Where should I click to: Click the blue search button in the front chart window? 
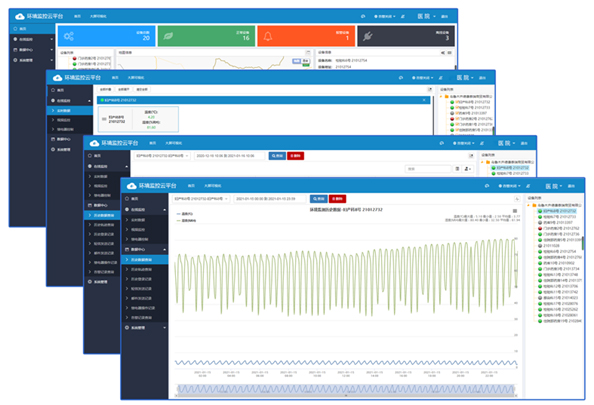coord(319,199)
